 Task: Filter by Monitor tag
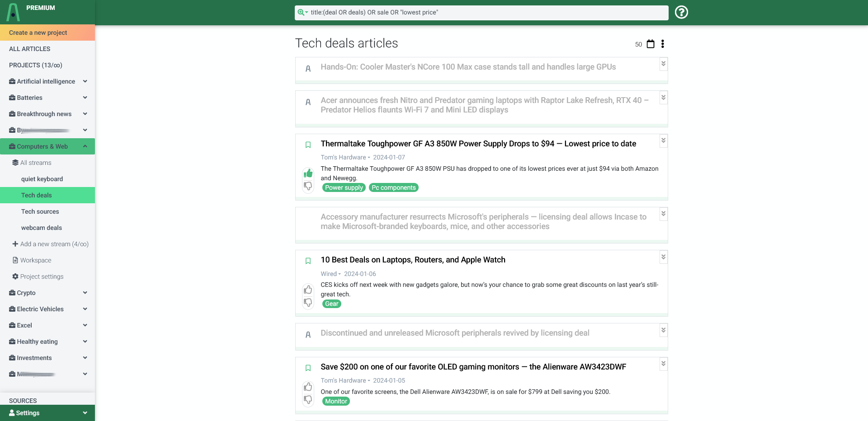(x=336, y=401)
